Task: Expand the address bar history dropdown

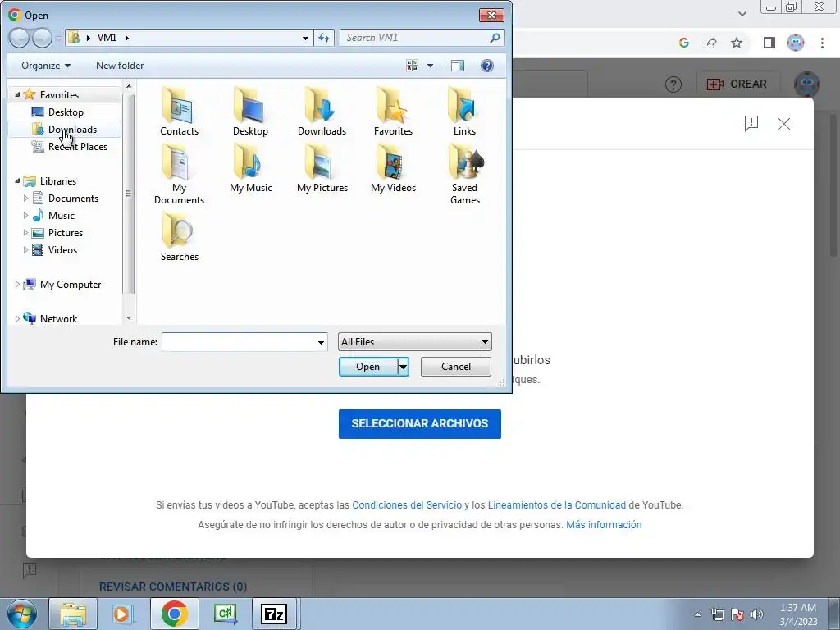Action: click(x=305, y=38)
